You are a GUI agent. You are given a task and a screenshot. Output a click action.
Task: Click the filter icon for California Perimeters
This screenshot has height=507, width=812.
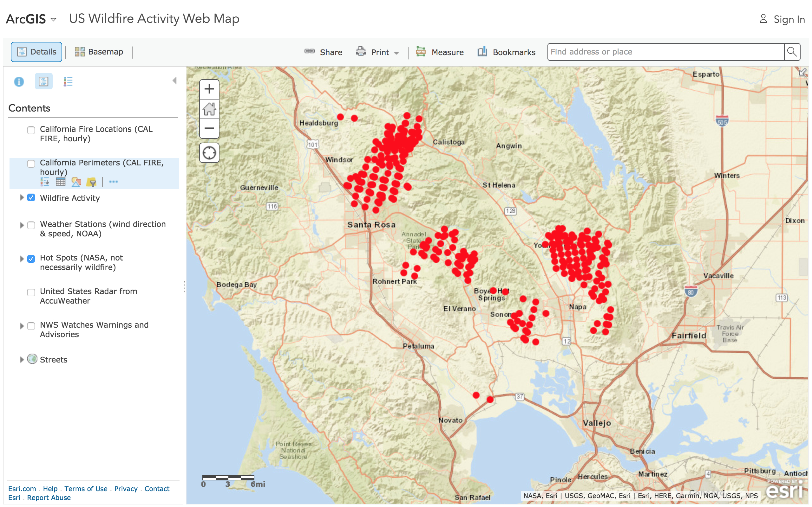[x=91, y=182]
